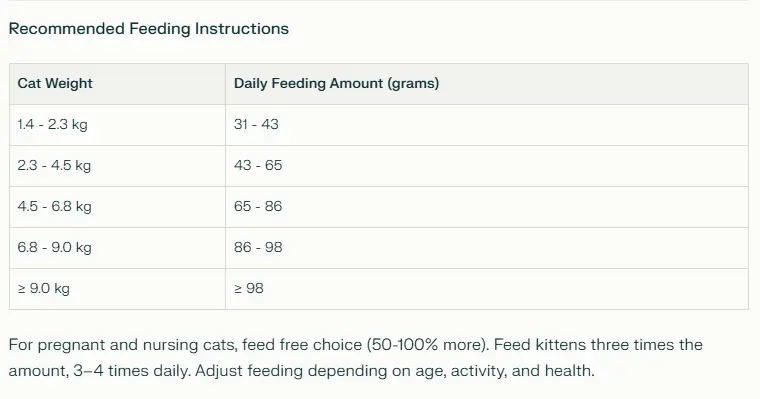The height and width of the screenshot is (399, 760).
Task: Click the 43 - 65 feeding amount cell
Action: click(487, 166)
